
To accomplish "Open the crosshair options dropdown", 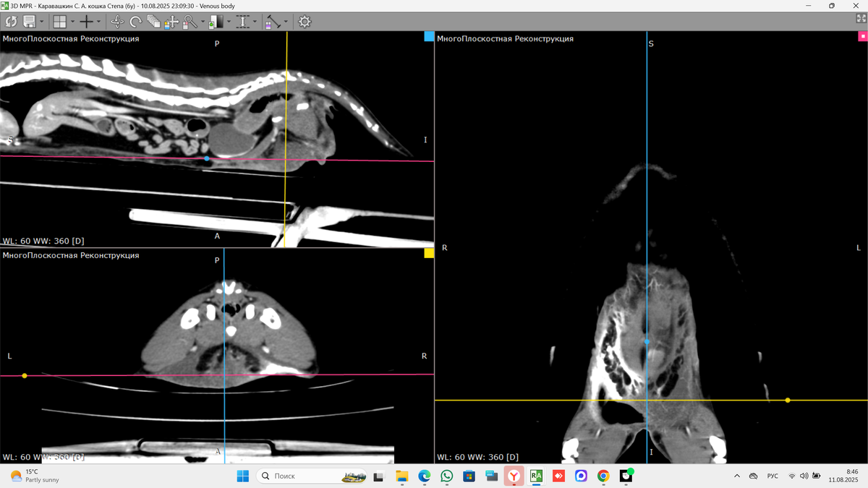I will [x=98, y=22].
